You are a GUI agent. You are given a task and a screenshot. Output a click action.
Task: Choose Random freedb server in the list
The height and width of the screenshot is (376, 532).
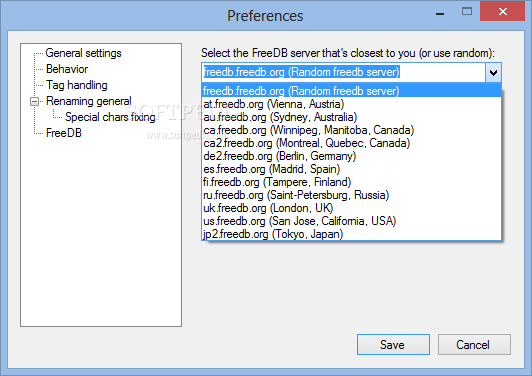click(x=352, y=91)
